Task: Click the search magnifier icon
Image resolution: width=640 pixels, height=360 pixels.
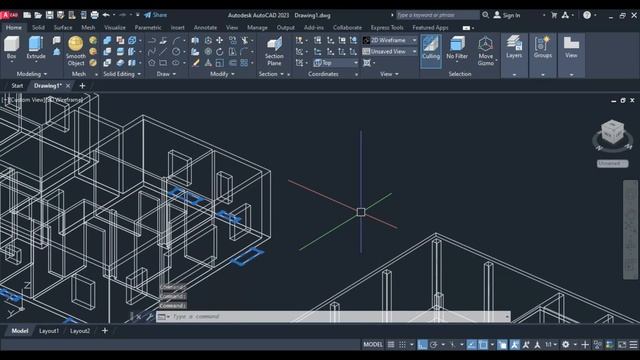Action: click(x=485, y=15)
